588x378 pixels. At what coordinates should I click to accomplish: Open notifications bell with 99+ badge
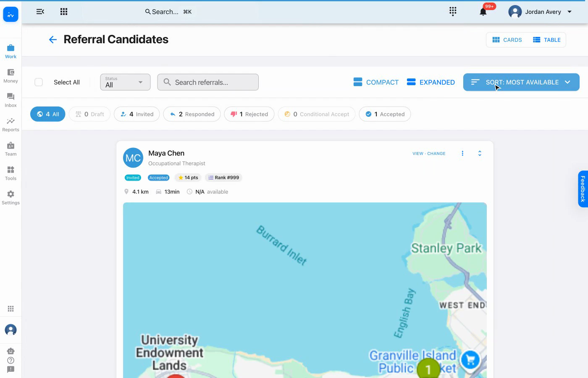click(483, 12)
